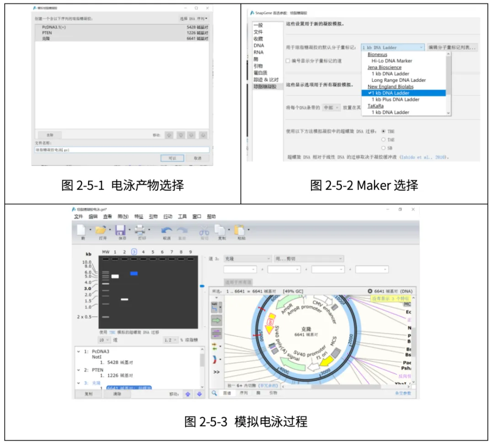Click the move-up blue arrow below lane list
This screenshot has width=494, height=448.
coord(187,394)
